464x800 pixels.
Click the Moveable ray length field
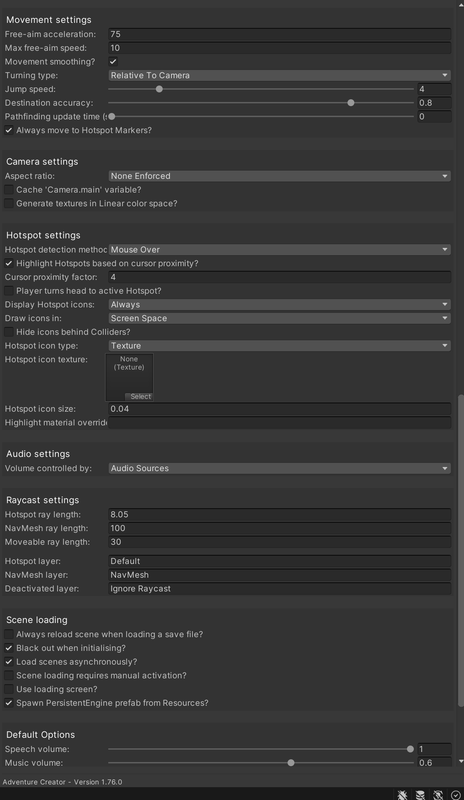point(279,542)
